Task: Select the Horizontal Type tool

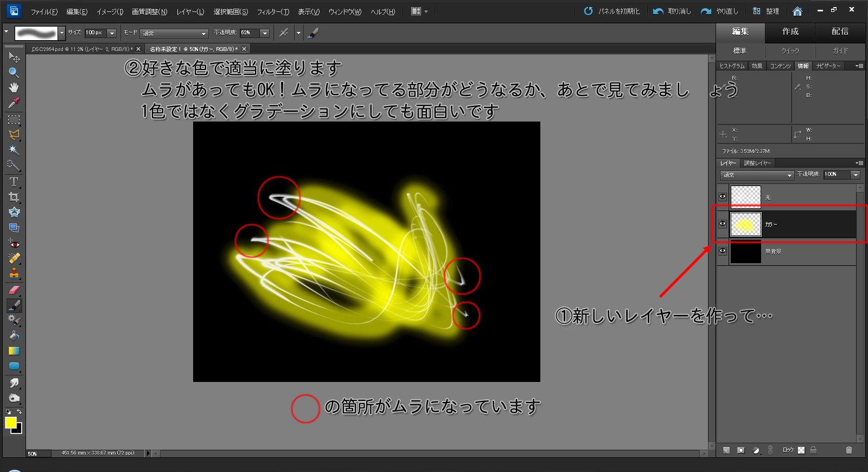Action: point(14,182)
